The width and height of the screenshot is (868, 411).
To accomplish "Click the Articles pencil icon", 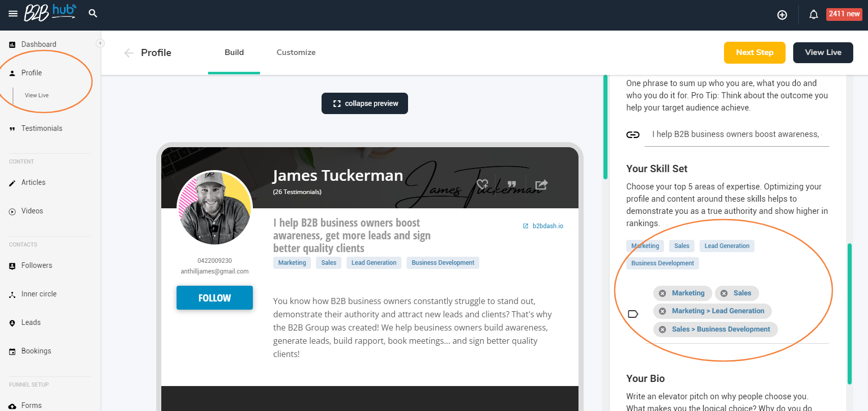I will pyautogui.click(x=12, y=183).
